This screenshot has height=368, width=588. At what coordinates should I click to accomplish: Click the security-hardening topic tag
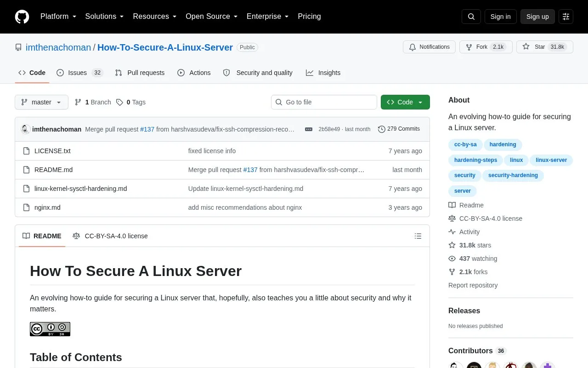tap(513, 175)
